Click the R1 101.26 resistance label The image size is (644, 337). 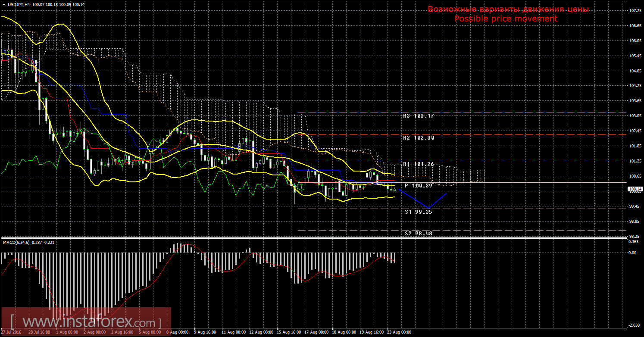(x=418, y=164)
